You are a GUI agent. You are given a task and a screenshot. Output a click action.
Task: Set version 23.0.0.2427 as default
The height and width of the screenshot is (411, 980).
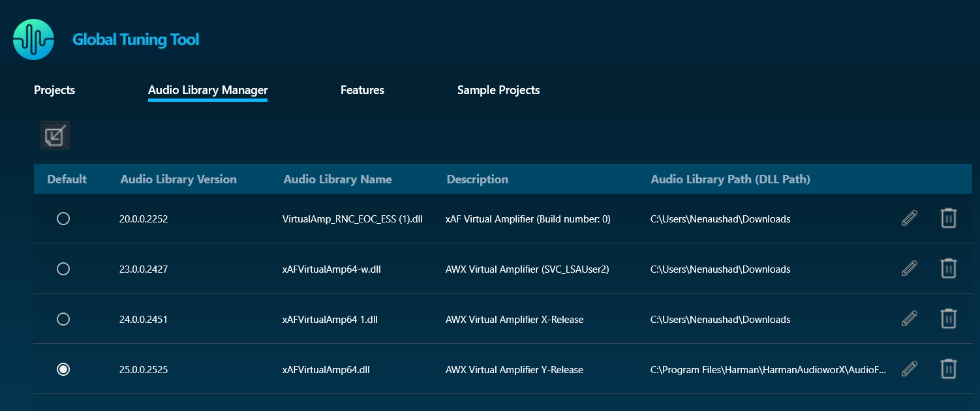coord(63,269)
